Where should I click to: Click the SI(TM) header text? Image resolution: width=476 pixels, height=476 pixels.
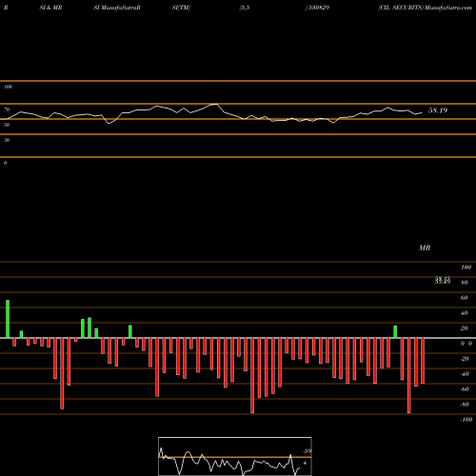coord(181,8)
